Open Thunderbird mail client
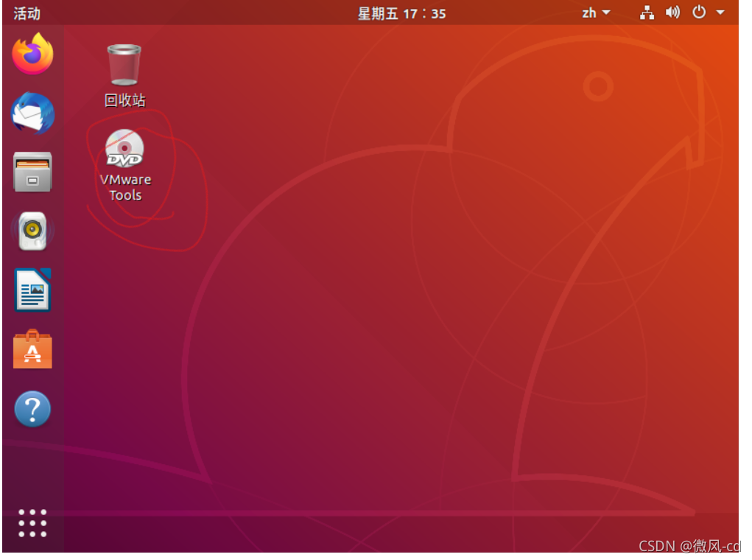This screenshot has width=752, height=560. pos(32,113)
